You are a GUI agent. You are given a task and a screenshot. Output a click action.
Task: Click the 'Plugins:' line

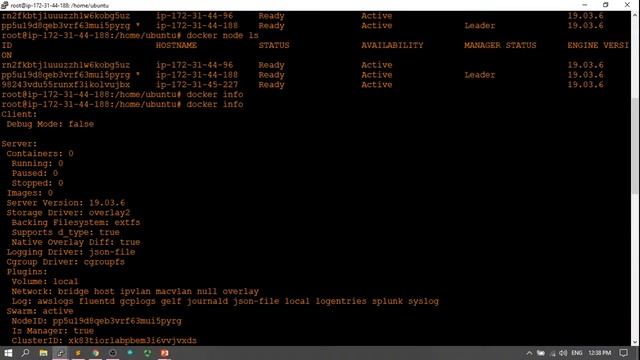[x=27, y=272]
